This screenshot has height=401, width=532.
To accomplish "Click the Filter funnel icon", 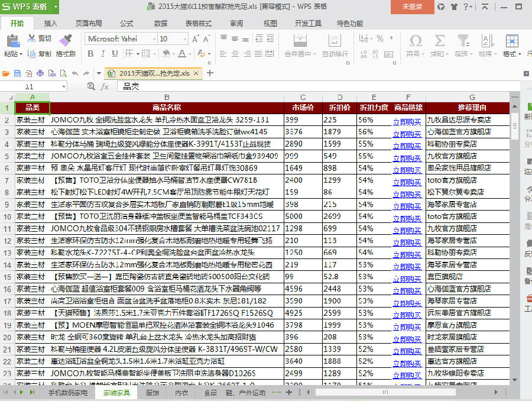I will (x=463, y=41).
